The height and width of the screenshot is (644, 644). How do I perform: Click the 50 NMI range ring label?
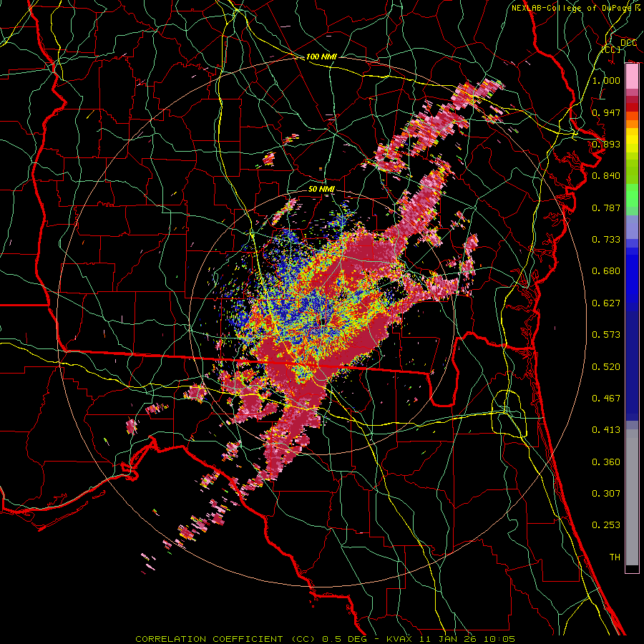click(x=321, y=190)
